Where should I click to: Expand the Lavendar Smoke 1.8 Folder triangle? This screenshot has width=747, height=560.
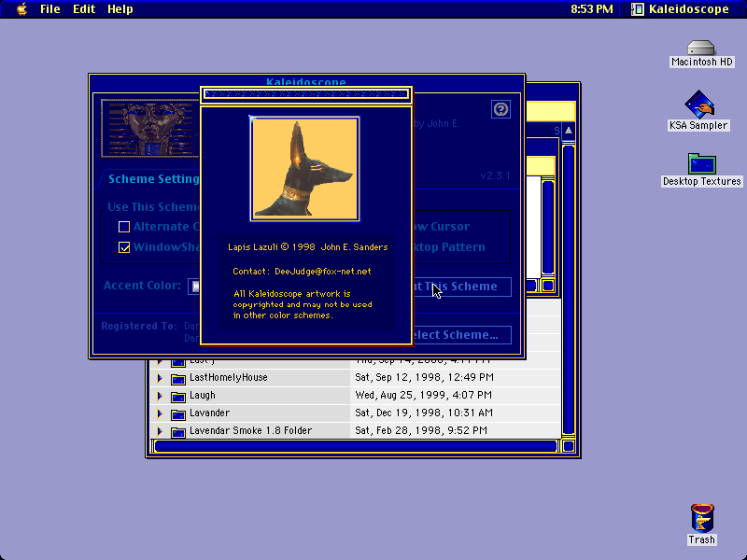160,431
